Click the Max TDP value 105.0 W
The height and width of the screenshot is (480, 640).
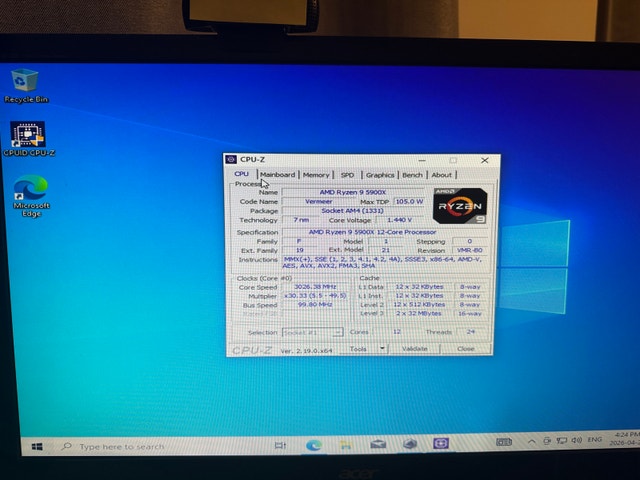pyautogui.click(x=409, y=202)
